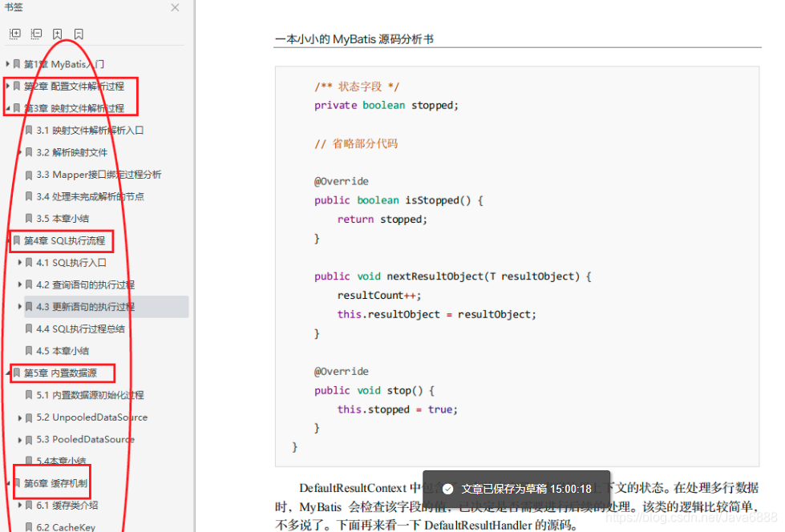Expand the 5.3 PooledDataSource bookmark
Screen dimensions: 785x532
coord(19,439)
